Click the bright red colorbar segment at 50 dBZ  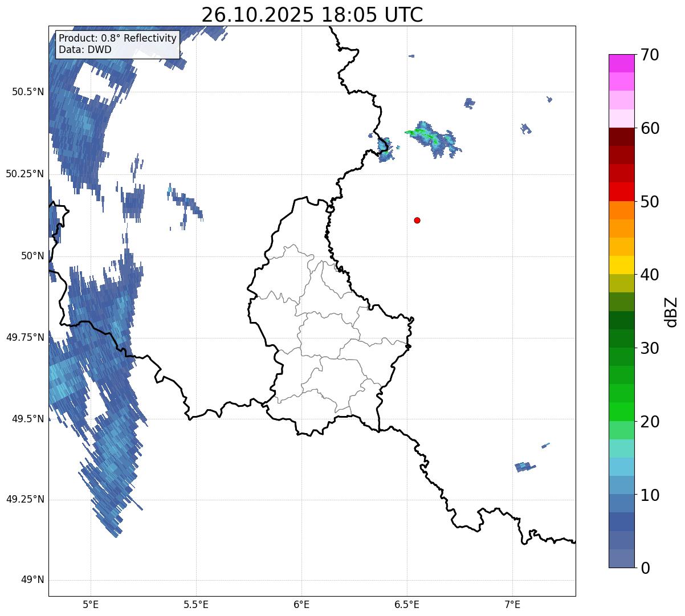tap(622, 191)
